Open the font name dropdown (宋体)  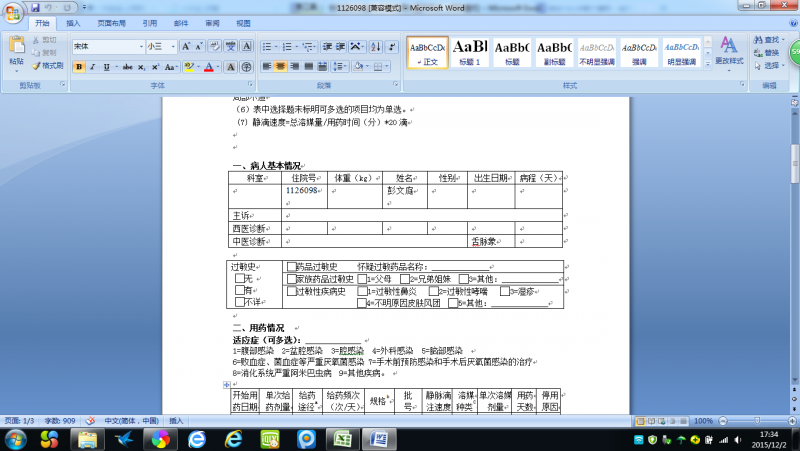pyautogui.click(x=141, y=46)
